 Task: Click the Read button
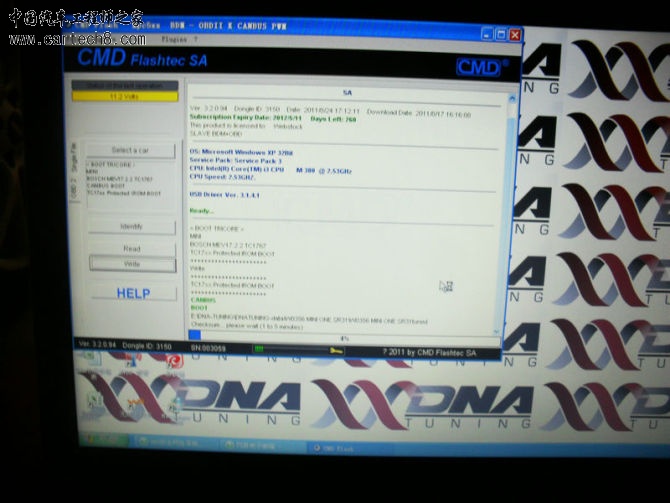[x=132, y=248]
